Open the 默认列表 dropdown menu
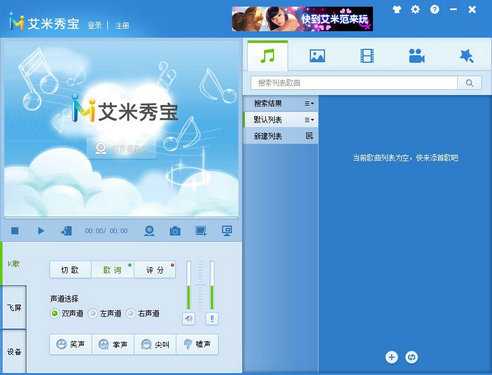The height and width of the screenshot is (375, 492). pos(309,120)
